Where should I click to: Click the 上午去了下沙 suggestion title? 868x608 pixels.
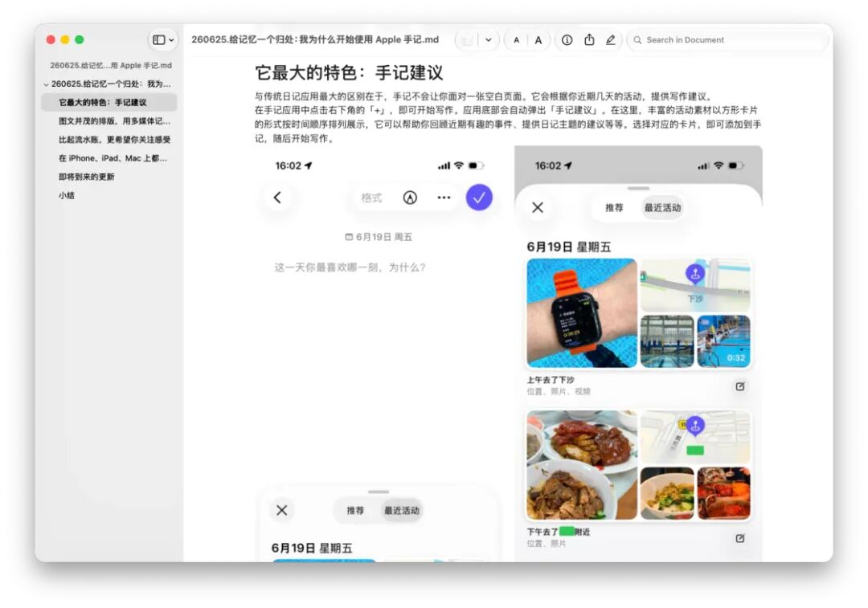tap(551, 380)
